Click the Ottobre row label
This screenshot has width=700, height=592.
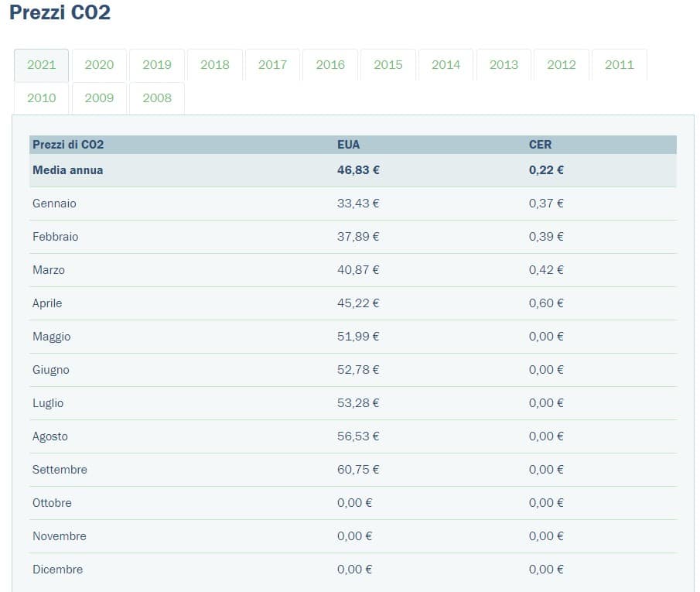[x=53, y=503]
